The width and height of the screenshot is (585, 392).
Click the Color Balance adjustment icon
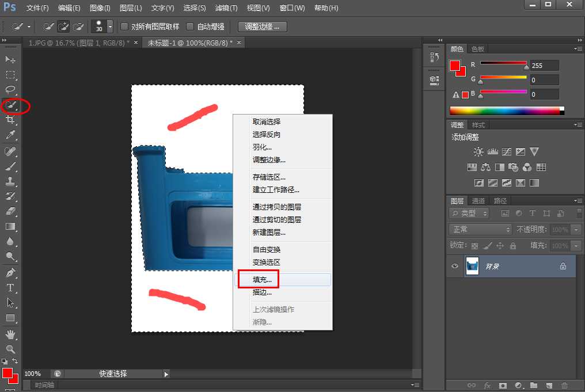coord(486,167)
